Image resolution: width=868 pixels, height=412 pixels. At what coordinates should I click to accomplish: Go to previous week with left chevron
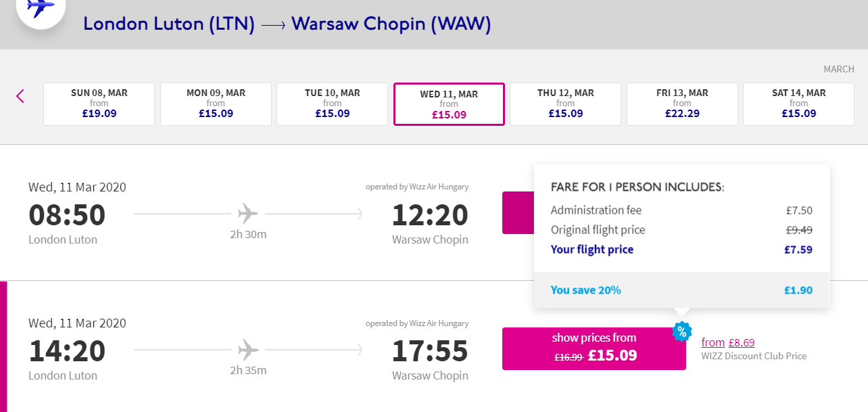pos(20,96)
